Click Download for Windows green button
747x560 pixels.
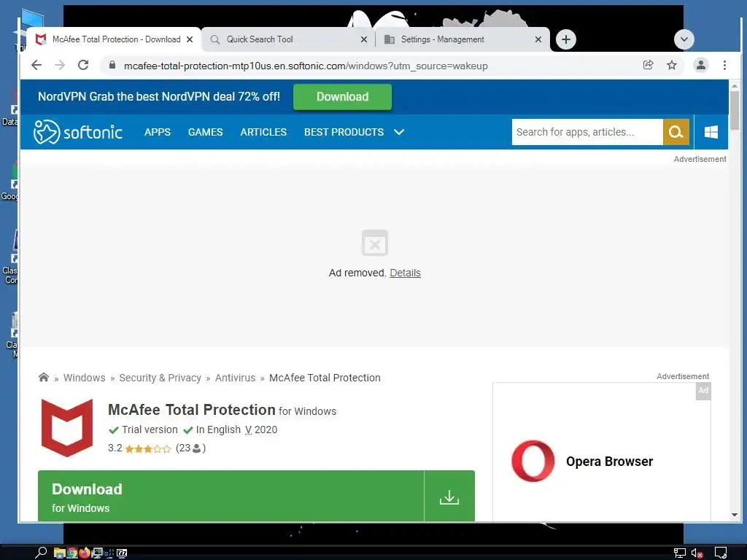pos(231,496)
